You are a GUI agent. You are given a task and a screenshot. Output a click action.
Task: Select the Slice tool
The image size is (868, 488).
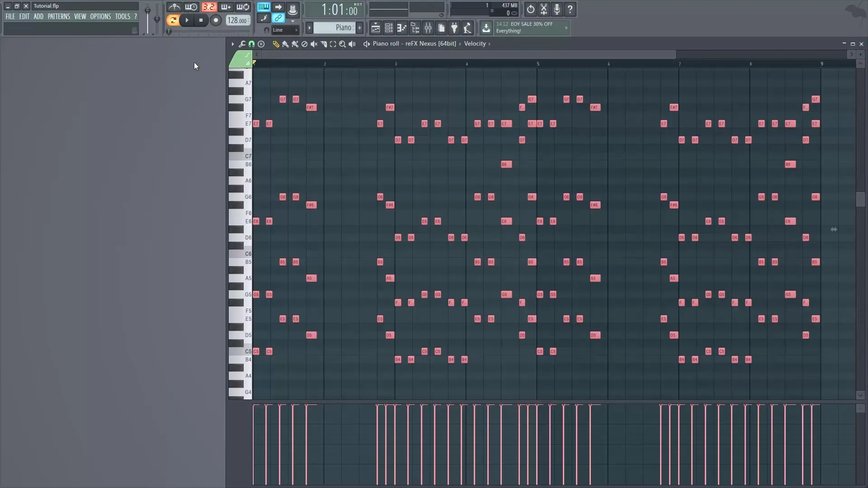[x=323, y=44]
